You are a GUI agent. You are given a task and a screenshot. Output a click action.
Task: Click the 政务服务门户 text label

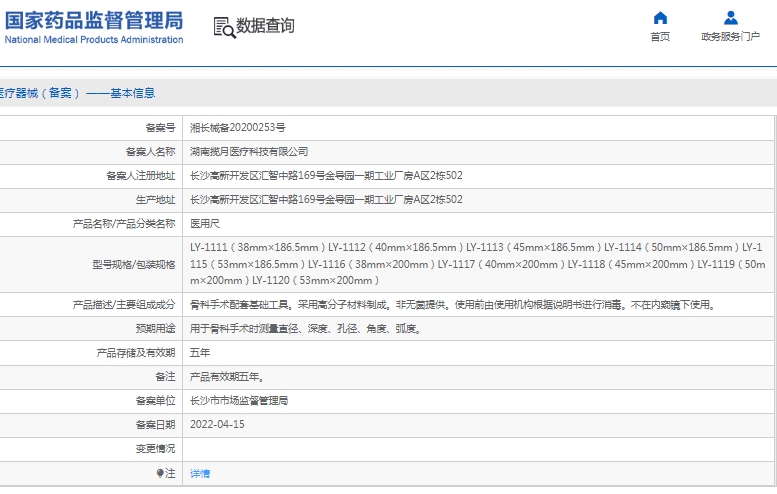(x=730, y=37)
